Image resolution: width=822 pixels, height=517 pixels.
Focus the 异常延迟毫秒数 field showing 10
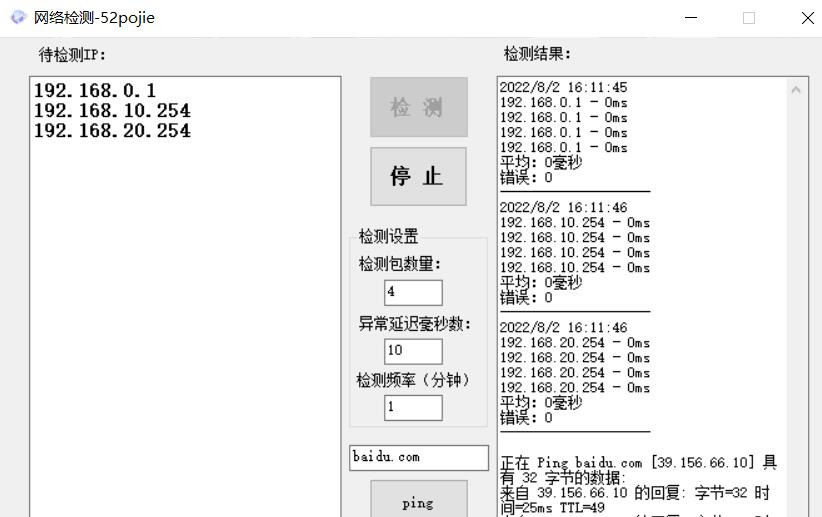pos(413,351)
